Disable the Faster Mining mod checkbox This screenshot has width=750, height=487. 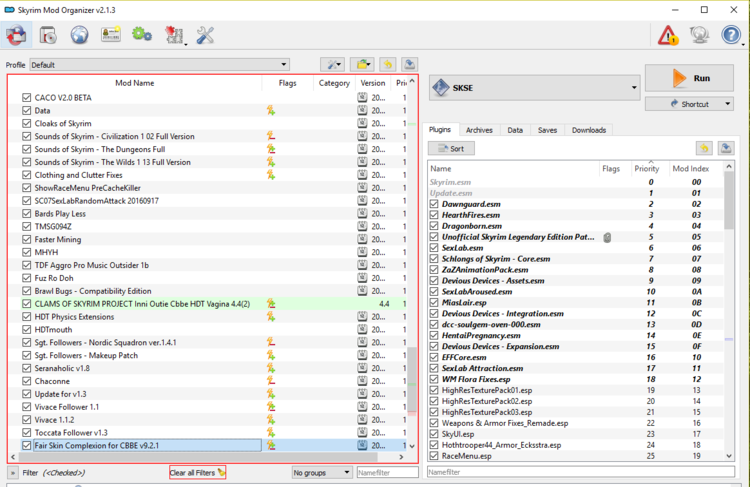coord(27,239)
